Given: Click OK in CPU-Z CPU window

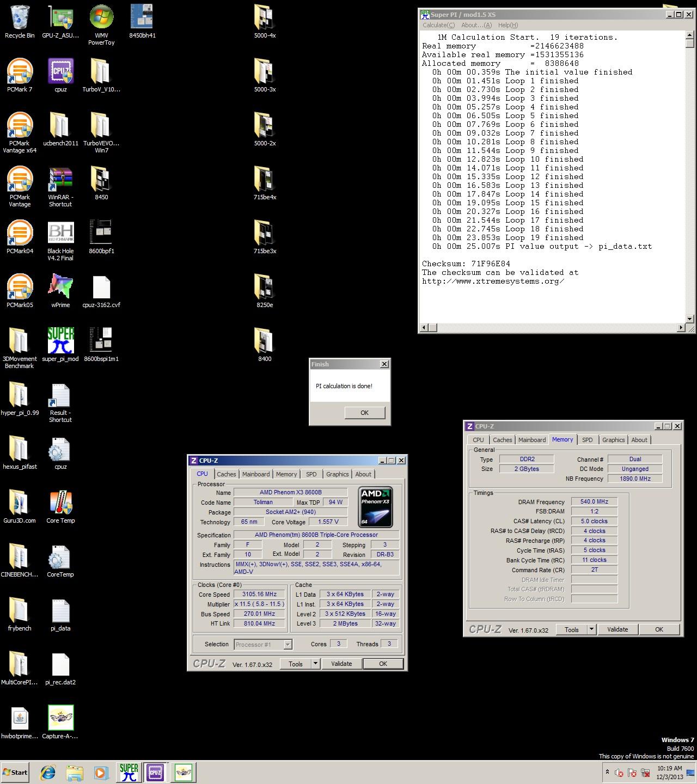Looking at the screenshot, I should pyautogui.click(x=383, y=664).
